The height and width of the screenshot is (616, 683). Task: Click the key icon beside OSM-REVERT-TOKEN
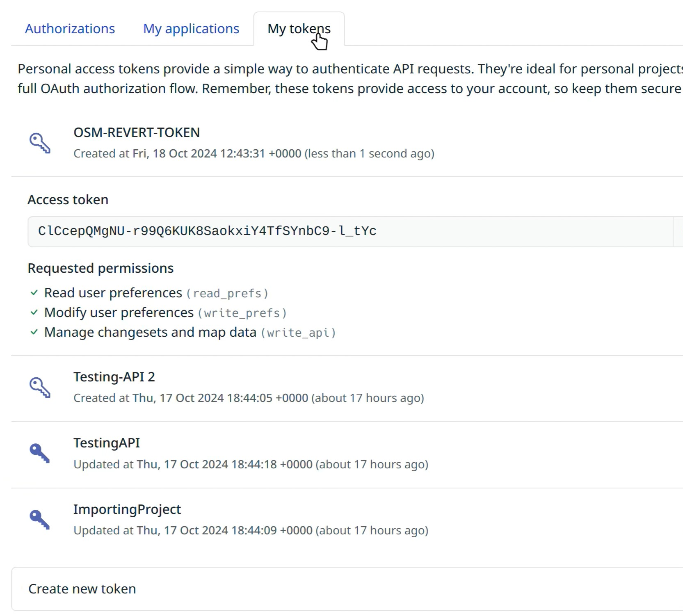(x=40, y=143)
